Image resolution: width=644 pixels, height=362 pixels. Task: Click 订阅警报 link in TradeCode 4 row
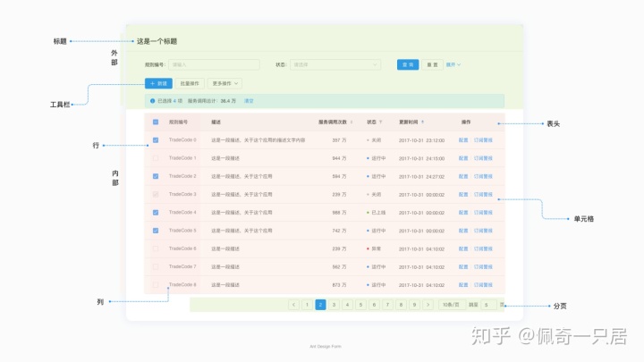coord(483,212)
